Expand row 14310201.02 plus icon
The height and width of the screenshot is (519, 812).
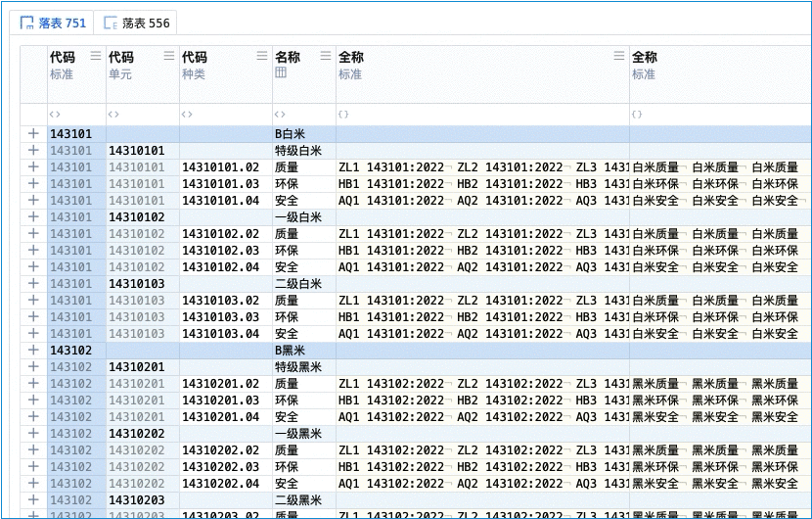33,383
